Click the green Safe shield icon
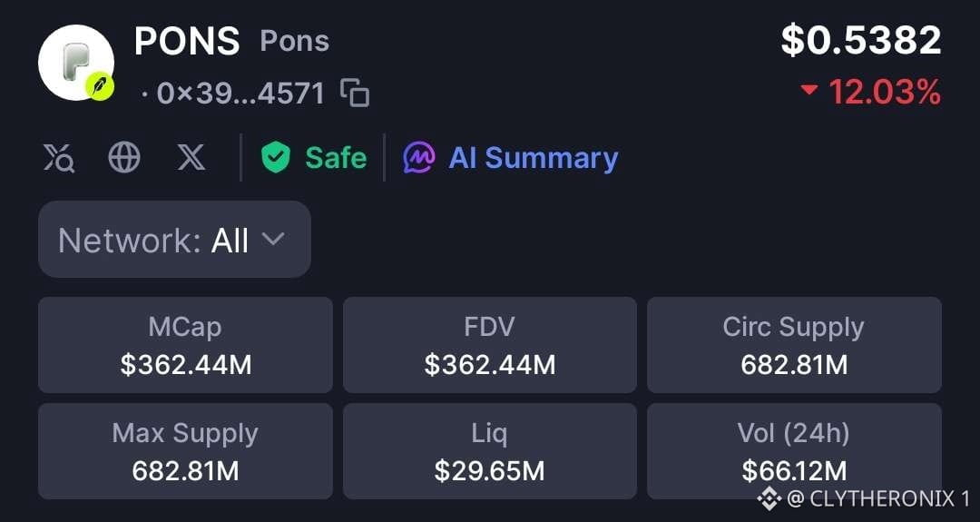This screenshot has width=980, height=522. pyautogui.click(x=276, y=157)
